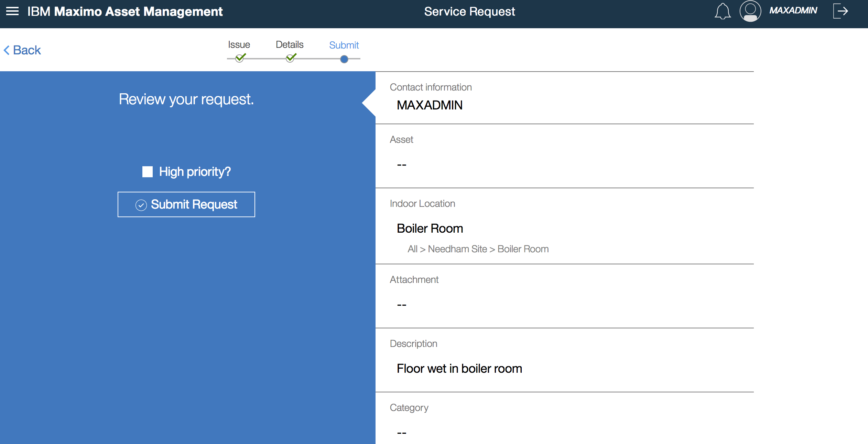Click the sign out arrow icon

(x=841, y=11)
